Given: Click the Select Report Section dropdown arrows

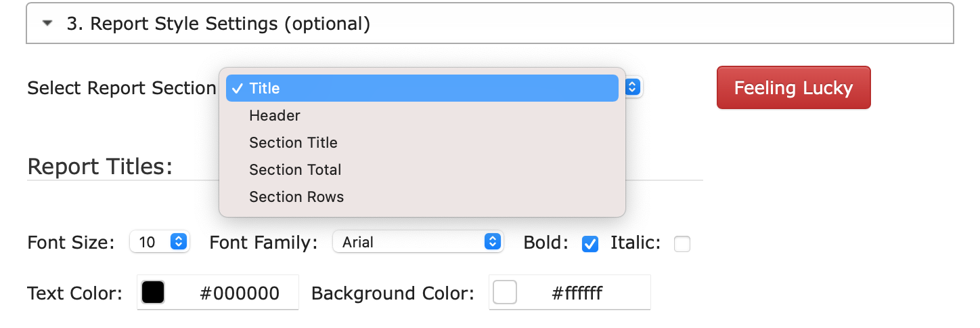Looking at the screenshot, I should pyautogui.click(x=632, y=87).
